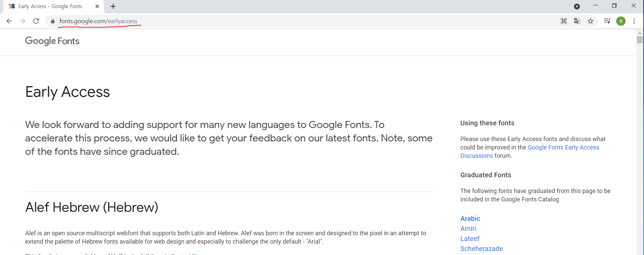Close the Early Access tab
The width and height of the screenshot is (644, 255).
click(97, 6)
